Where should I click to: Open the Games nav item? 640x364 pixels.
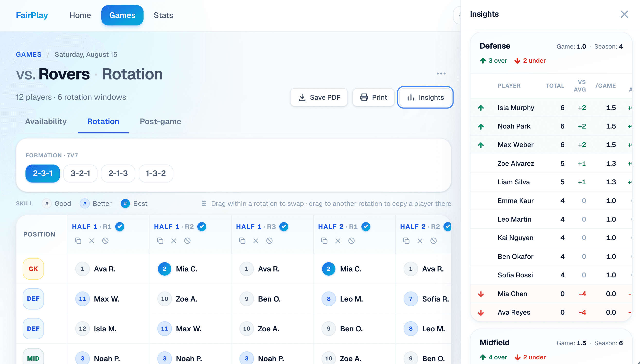click(x=122, y=15)
